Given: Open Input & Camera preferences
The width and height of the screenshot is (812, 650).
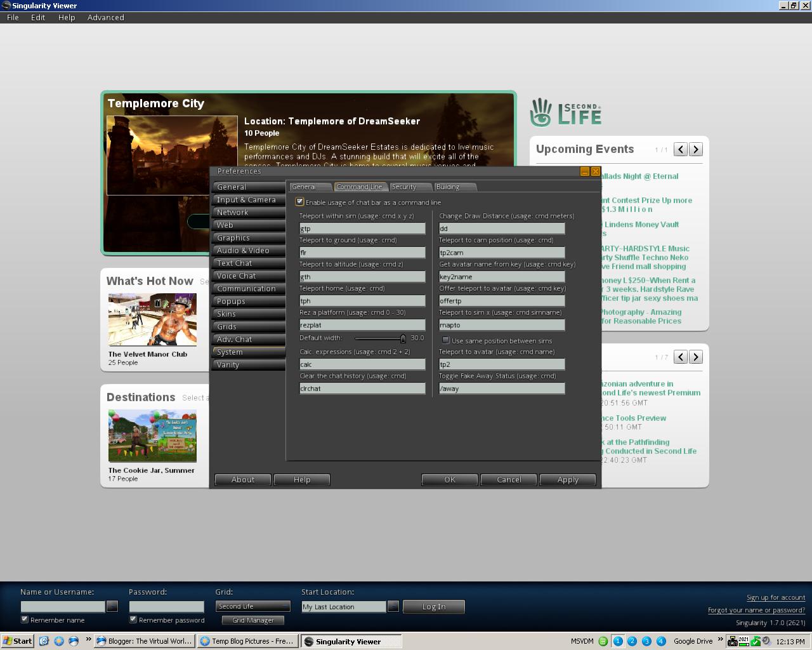Looking at the screenshot, I should (249, 199).
